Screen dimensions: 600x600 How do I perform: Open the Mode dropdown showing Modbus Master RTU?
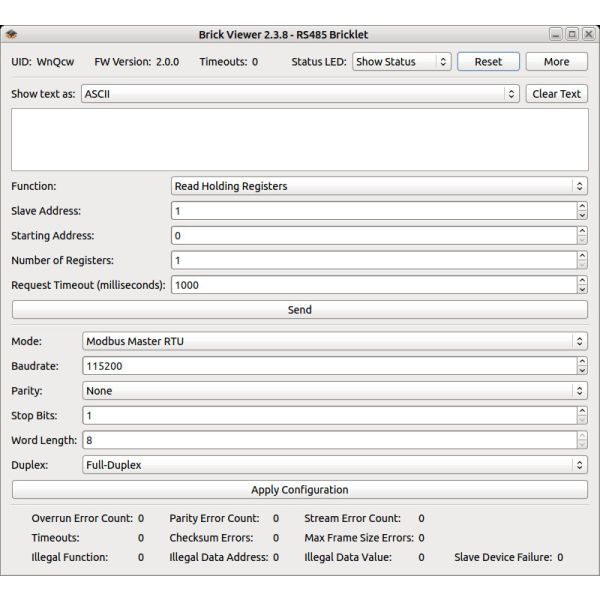[x=335, y=341]
